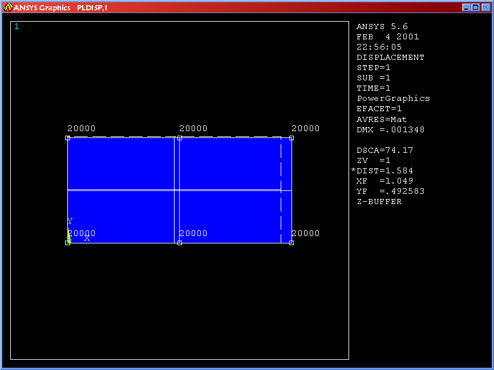Select the bottom-middle 20000 load label
494x370 pixels.
pyautogui.click(x=193, y=233)
